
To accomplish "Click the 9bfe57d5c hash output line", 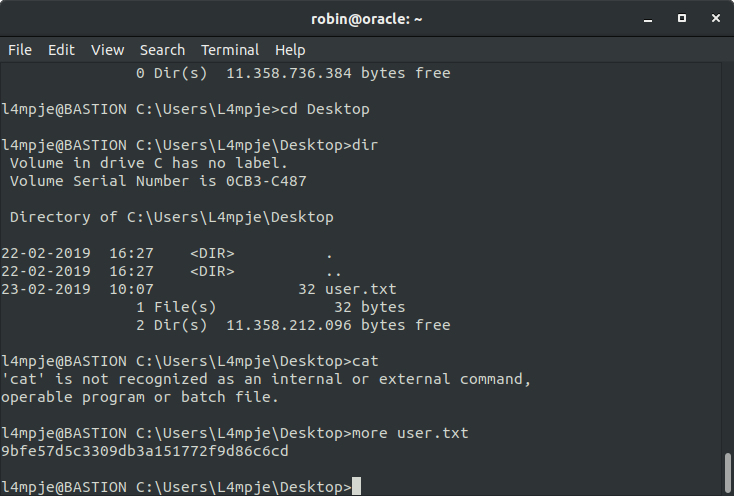I will tap(145, 451).
